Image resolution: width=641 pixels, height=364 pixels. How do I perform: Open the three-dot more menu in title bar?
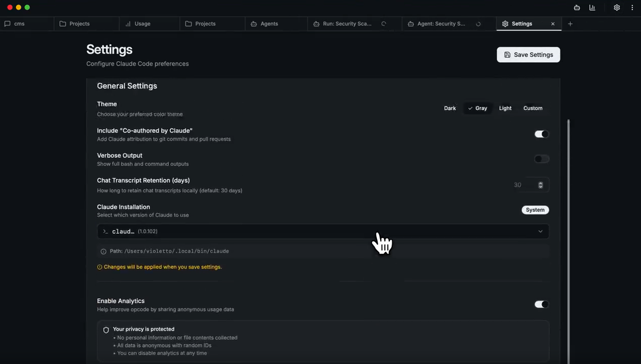pos(632,8)
